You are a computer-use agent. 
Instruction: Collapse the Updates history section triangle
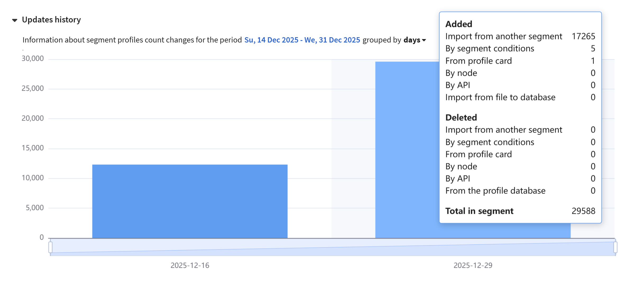tap(15, 20)
